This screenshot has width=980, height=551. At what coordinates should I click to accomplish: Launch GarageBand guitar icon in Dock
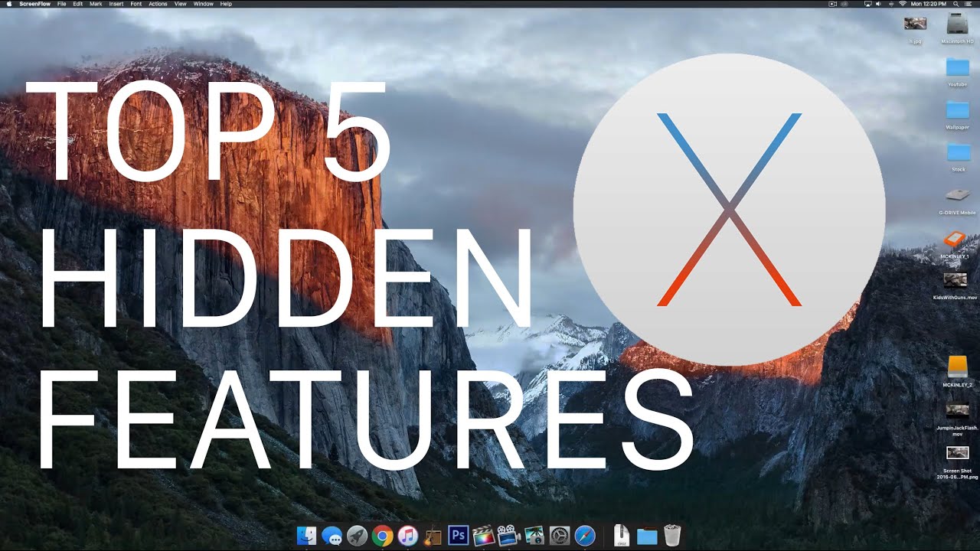click(433, 536)
